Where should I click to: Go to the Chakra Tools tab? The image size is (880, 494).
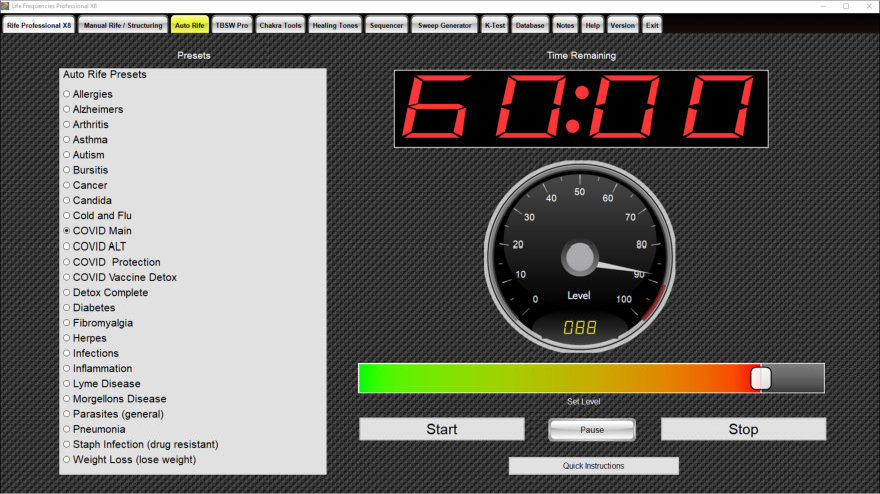click(280, 25)
